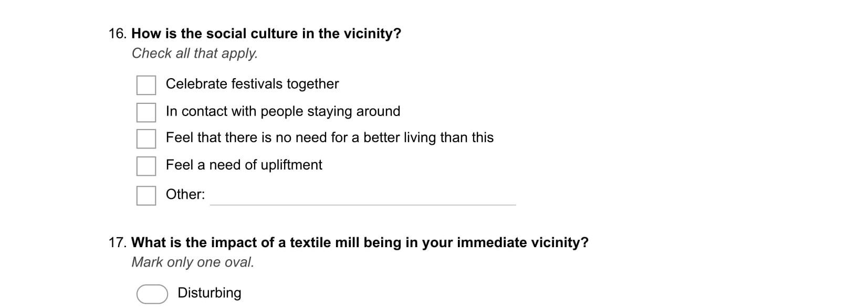
Task: Click the question number 16
Action: [x=118, y=34]
